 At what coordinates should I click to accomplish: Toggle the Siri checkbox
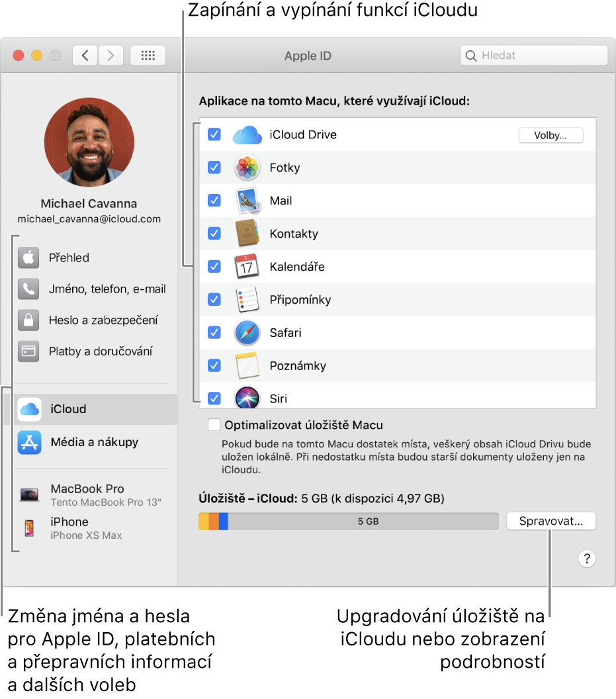coord(214,398)
